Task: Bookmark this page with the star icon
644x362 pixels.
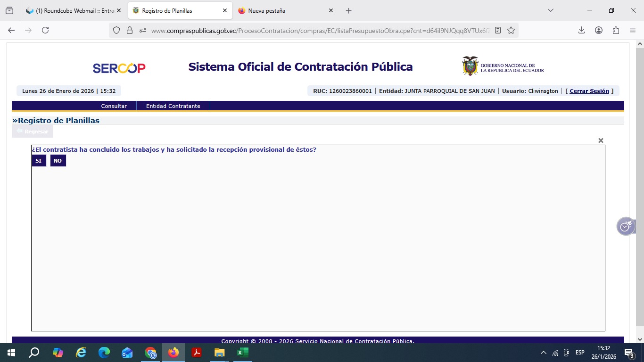Action: [511, 30]
